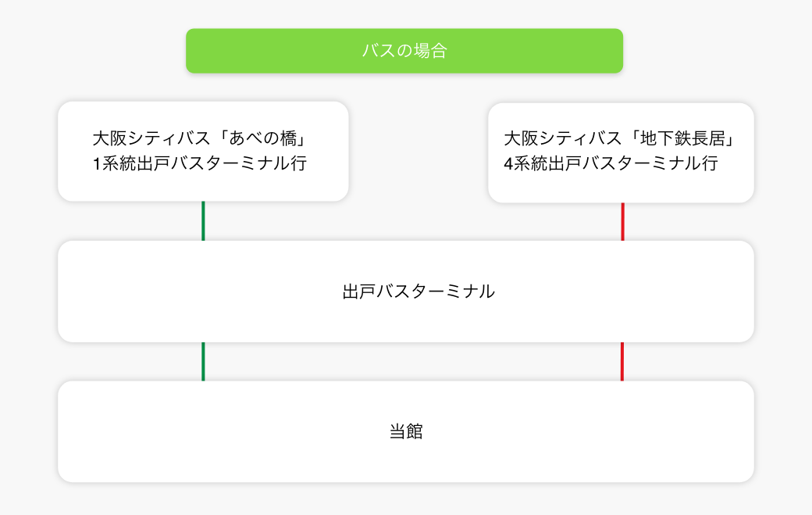Screen dimensions: 812x515
Task: Click the 出戸バスターミナル center label text
Action: click(x=418, y=291)
